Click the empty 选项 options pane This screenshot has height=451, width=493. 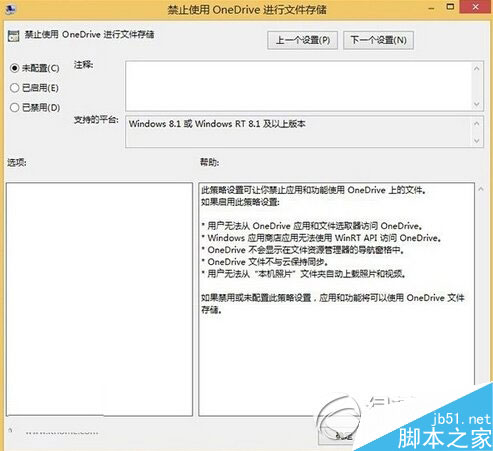pos(99,299)
